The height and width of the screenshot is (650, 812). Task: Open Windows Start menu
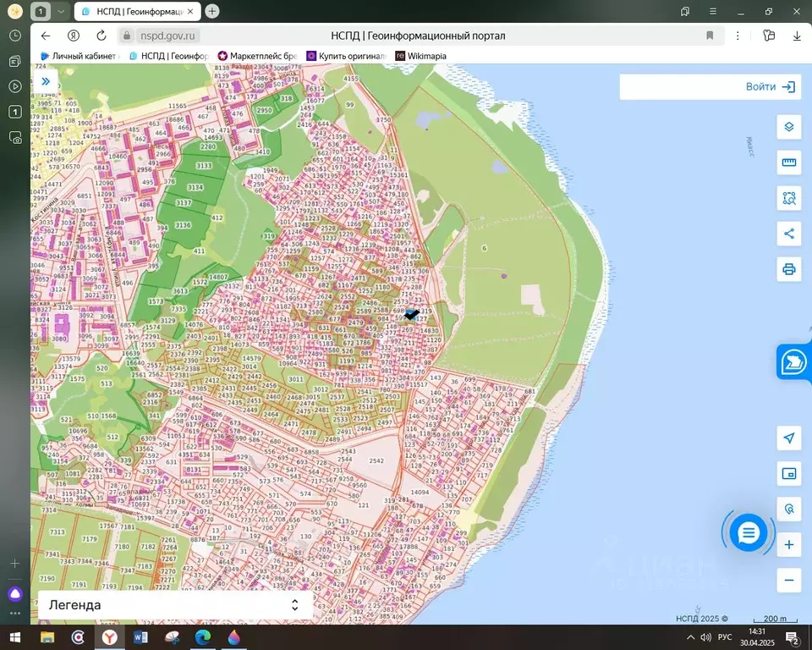point(15,637)
